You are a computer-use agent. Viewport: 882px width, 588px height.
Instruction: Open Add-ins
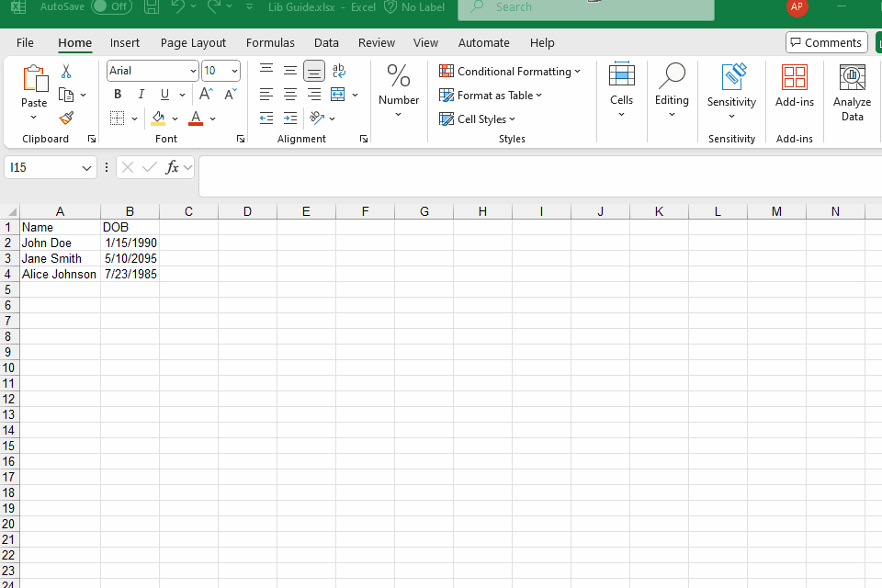(x=794, y=85)
